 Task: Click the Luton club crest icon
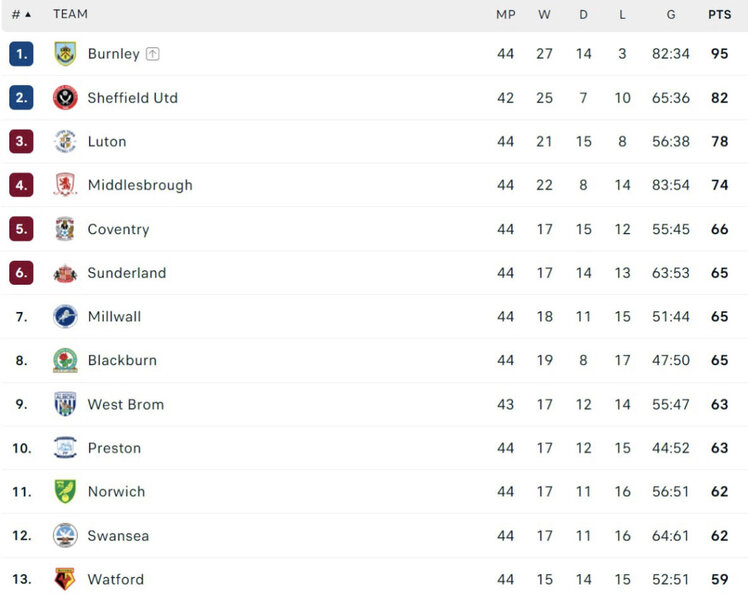[x=65, y=141]
